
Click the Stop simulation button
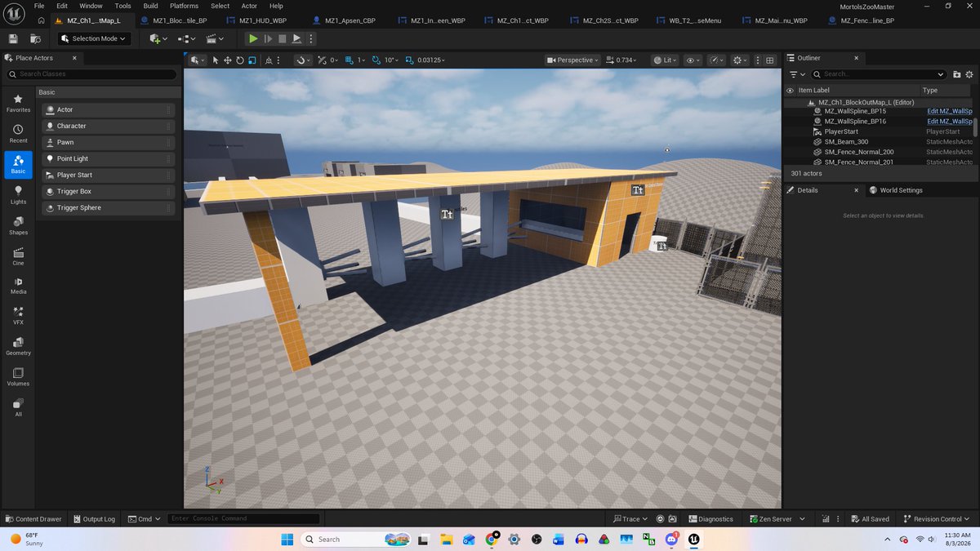point(283,38)
